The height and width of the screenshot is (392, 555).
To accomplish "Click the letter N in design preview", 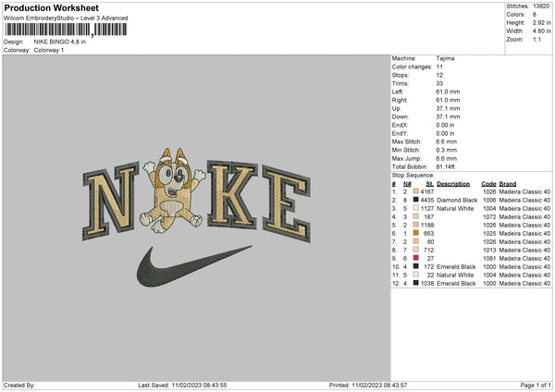I will pos(110,201).
